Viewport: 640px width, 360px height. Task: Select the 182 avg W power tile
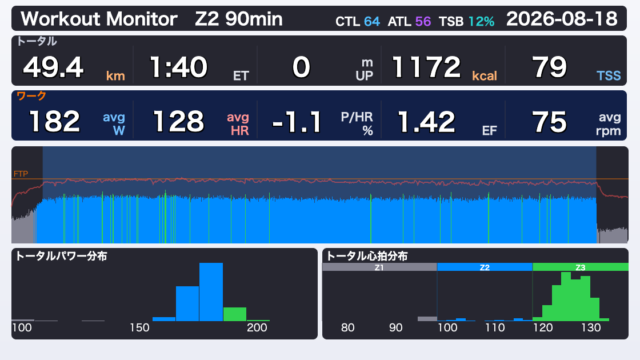tap(73, 122)
